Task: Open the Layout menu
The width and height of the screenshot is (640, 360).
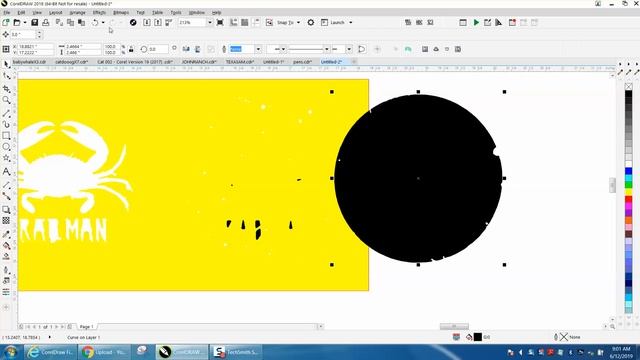Action: pos(56,13)
